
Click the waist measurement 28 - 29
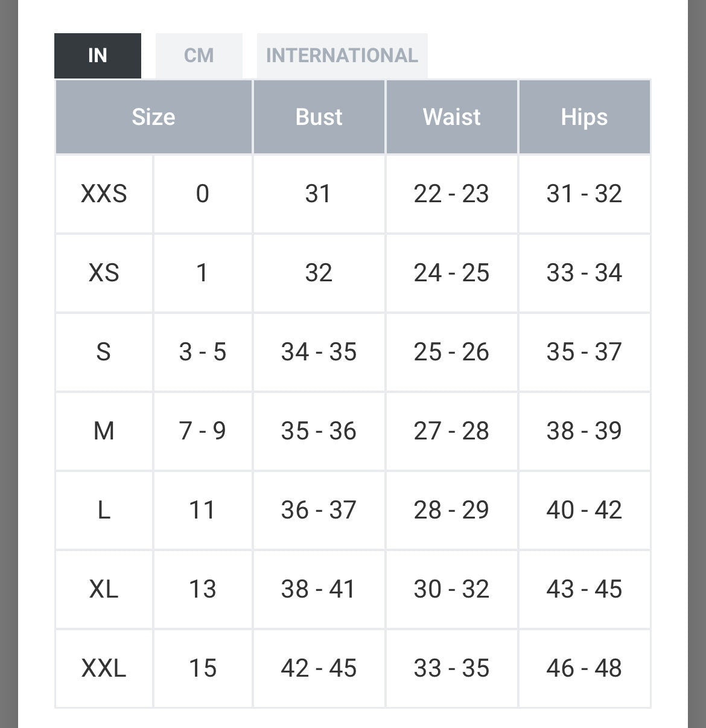click(451, 510)
